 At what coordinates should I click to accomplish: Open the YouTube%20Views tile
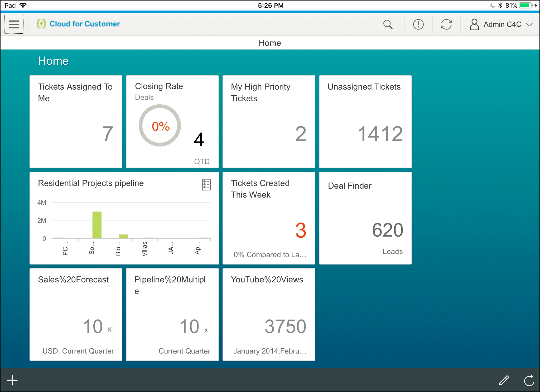click(269, 315)
